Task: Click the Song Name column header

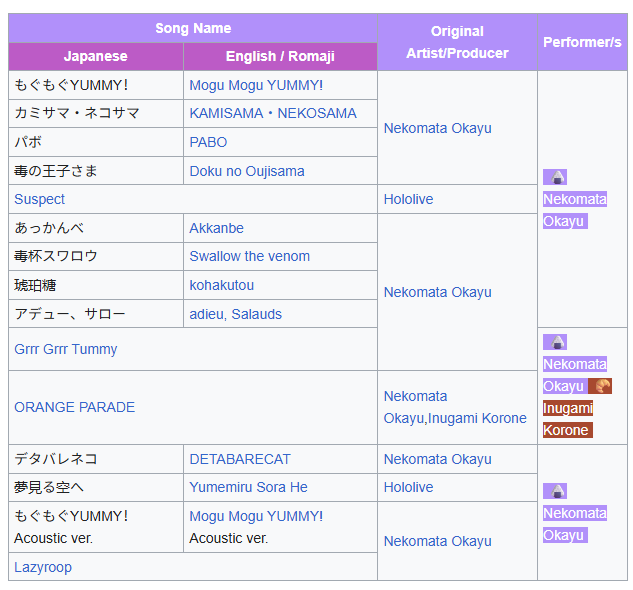Action: (193, 28)
